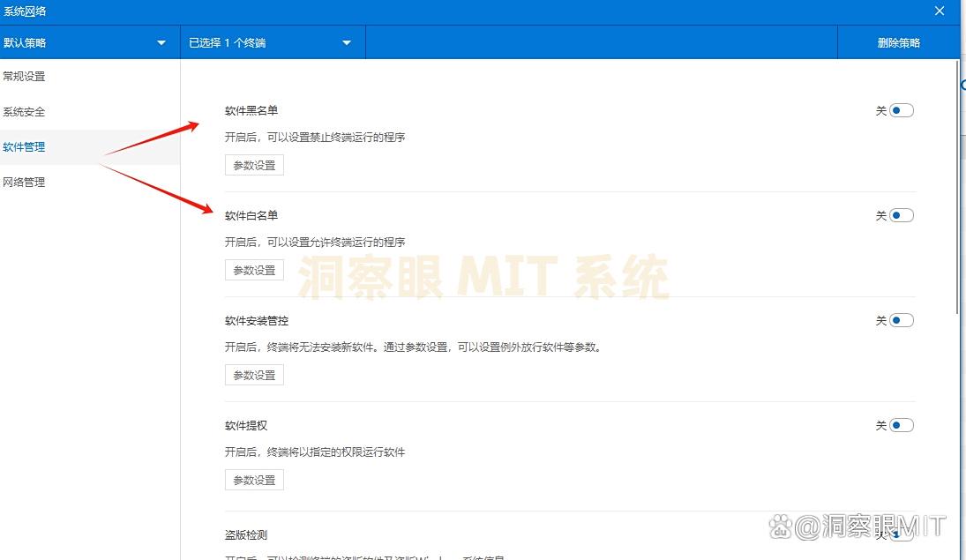Viewport: 966px width, 560px height.
Task: Click the 软件白名单 heading
Action: click(x=251, y=215)
